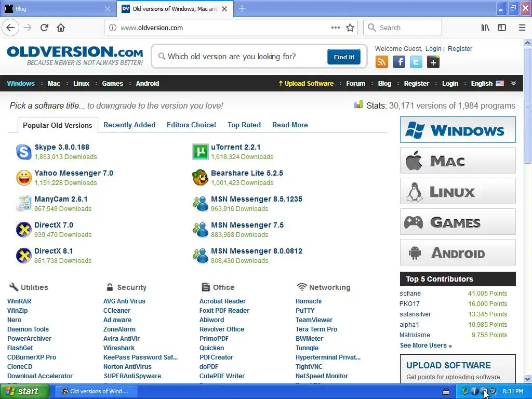This screenshot has height=399, width=532.
Task: Expand the nav bar double-chevron arrow
Action: (513, 83)
